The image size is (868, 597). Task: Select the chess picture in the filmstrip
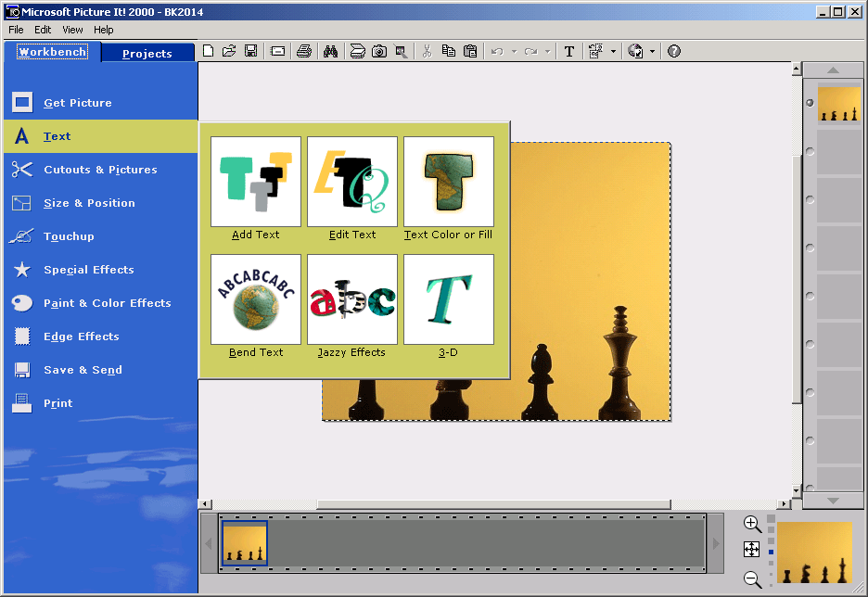coord(245,543)
